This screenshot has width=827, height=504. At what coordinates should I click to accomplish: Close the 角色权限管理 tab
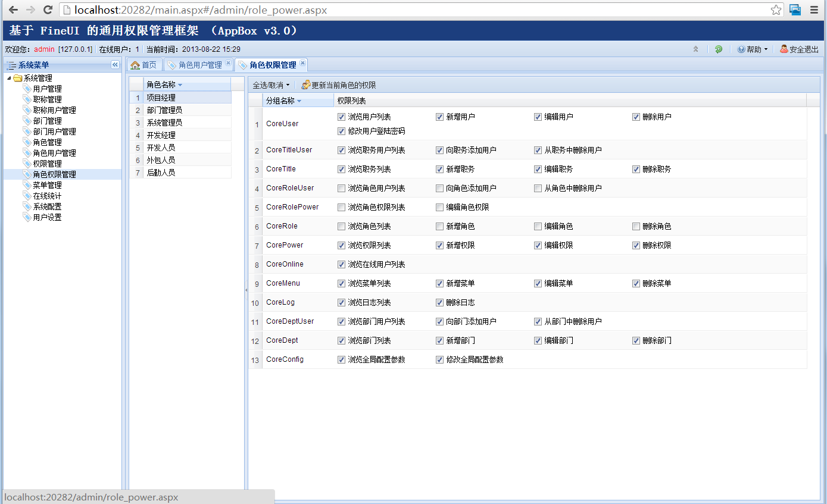pyautogui.click(x=302, y=64)
